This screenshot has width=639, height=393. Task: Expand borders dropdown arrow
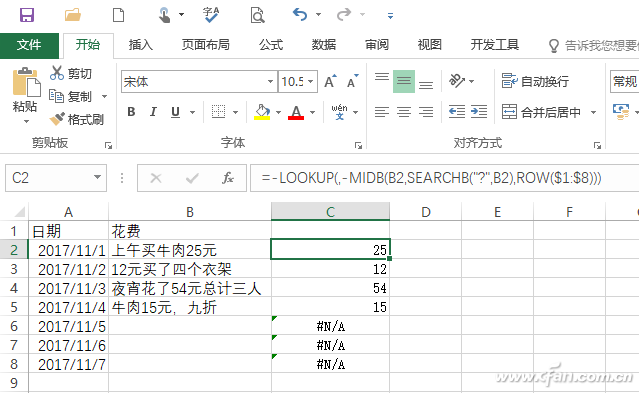point(236,112)
